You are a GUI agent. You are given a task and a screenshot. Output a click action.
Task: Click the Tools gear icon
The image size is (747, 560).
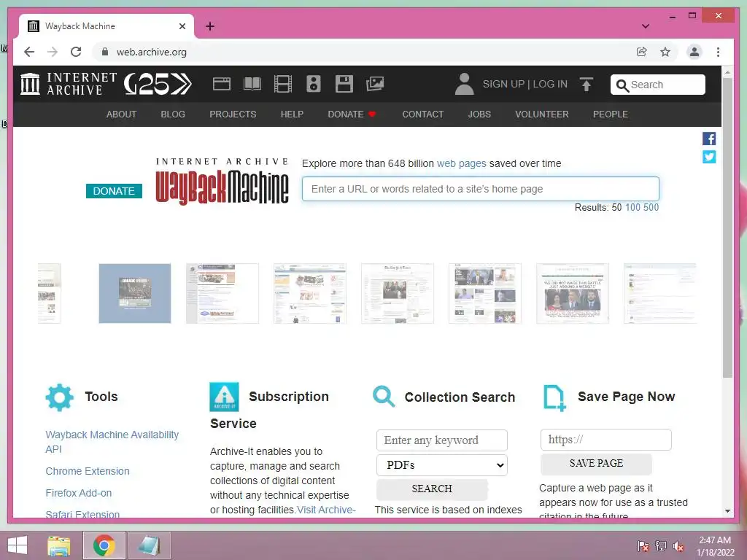60,397
